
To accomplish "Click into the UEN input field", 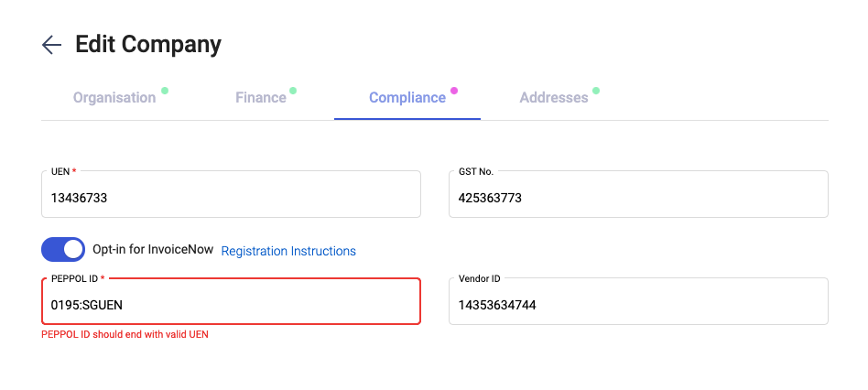I will pyautogui.click(x=231, y=194).
